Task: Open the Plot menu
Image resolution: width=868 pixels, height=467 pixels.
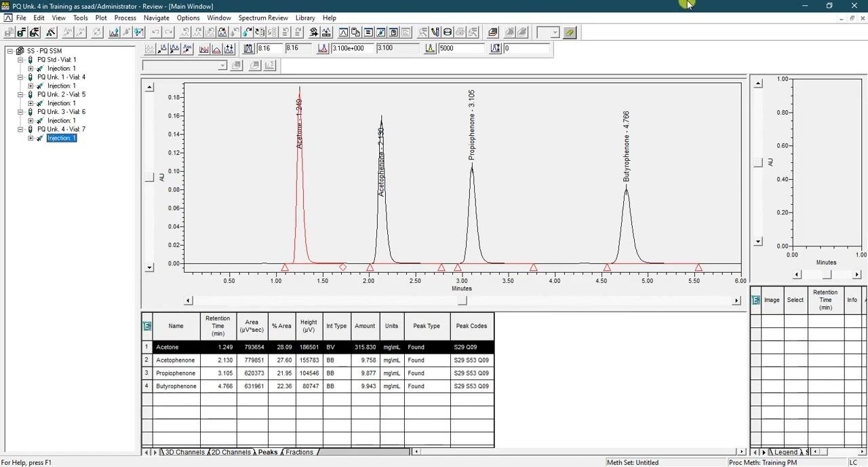Action: click(x=101, y=18)
